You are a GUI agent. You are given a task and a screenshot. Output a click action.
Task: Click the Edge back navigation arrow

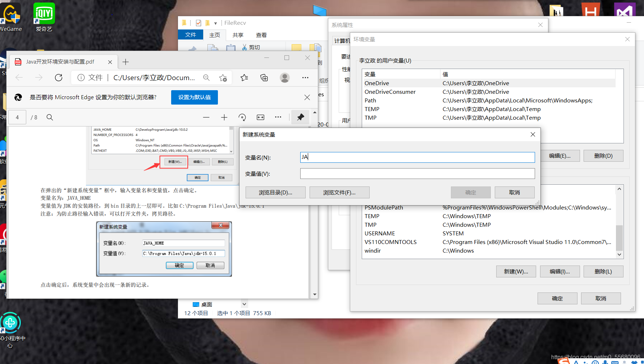(19, 78)
